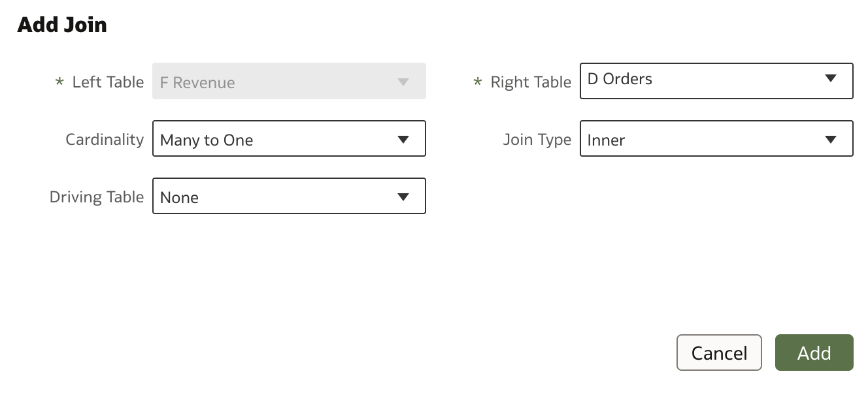Click the required asterisk beside Right Table
The height and width of the screenshot is (393, 868).
tap(478, 83)
